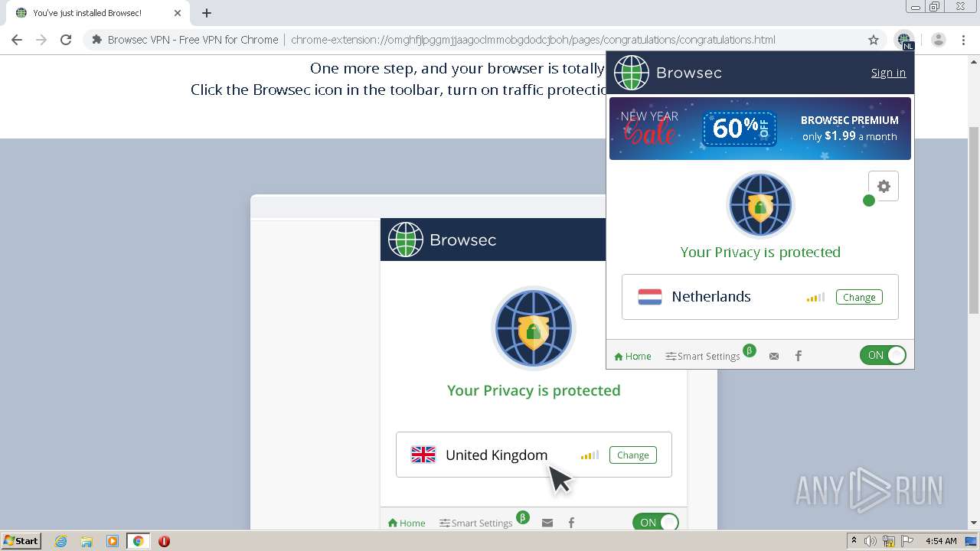
Task: Open the Facebook icon in popup footer
Action: tap(799, 356)
